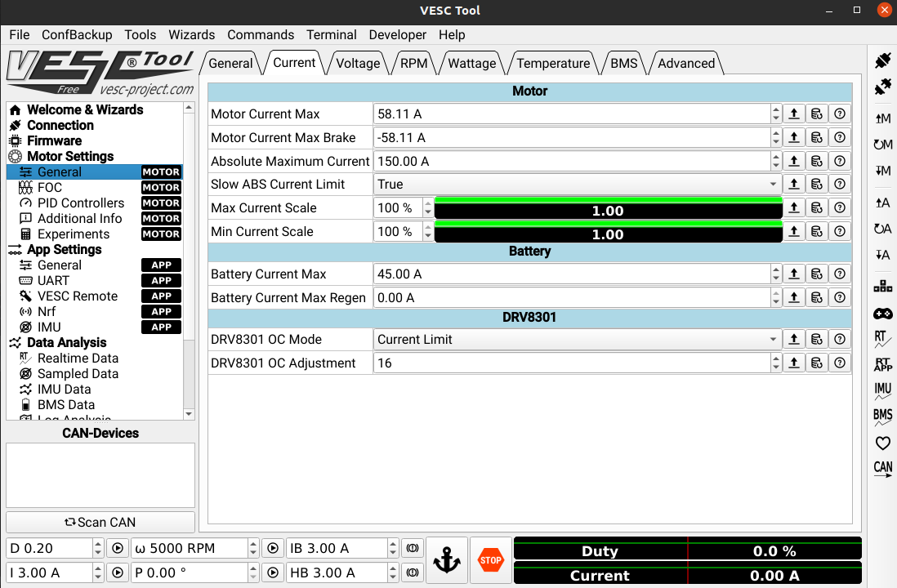Open Realtime Data in Data Analysis
The height and width of the screenshot is (588, 897).
[x=78, y=358]
